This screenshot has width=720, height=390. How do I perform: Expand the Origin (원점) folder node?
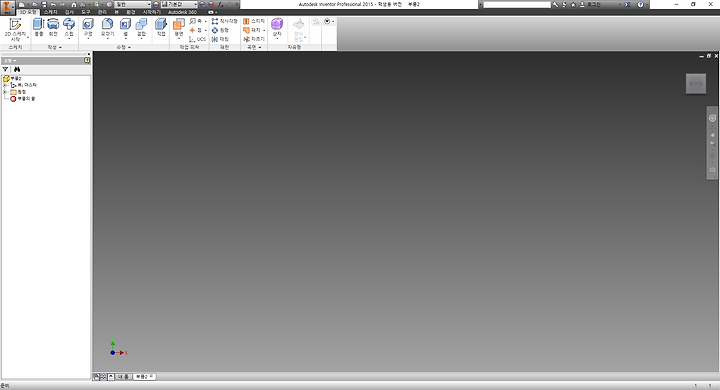(5, 92)
